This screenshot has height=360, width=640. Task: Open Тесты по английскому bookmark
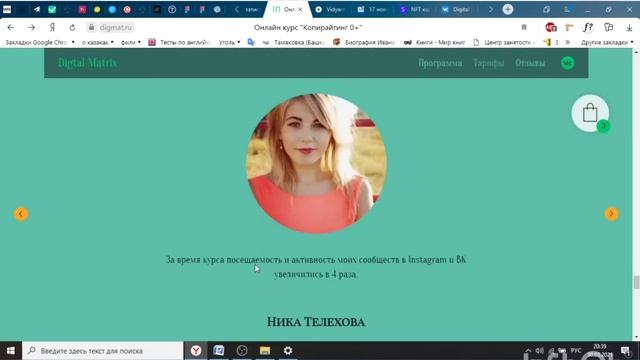(x=179, y=42)
